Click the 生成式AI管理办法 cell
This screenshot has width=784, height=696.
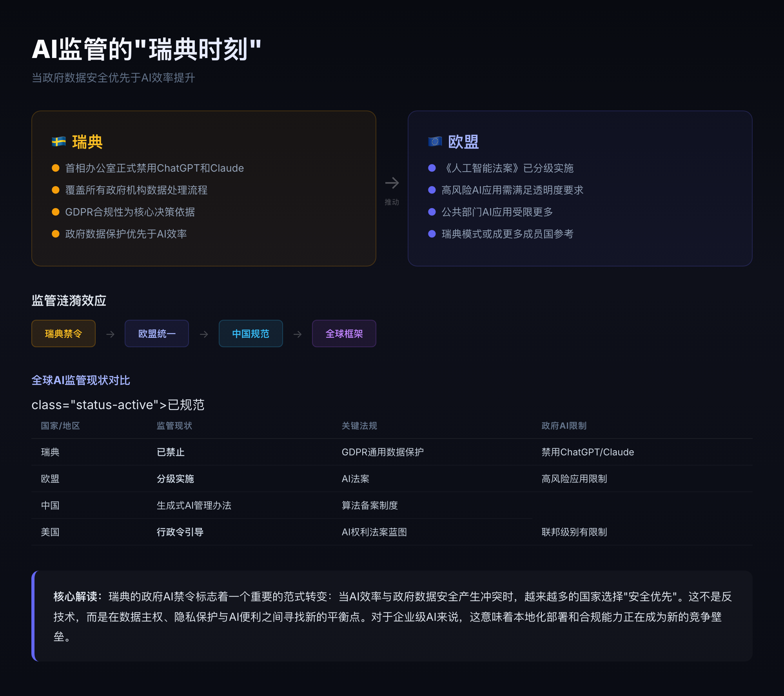[194, 505]
